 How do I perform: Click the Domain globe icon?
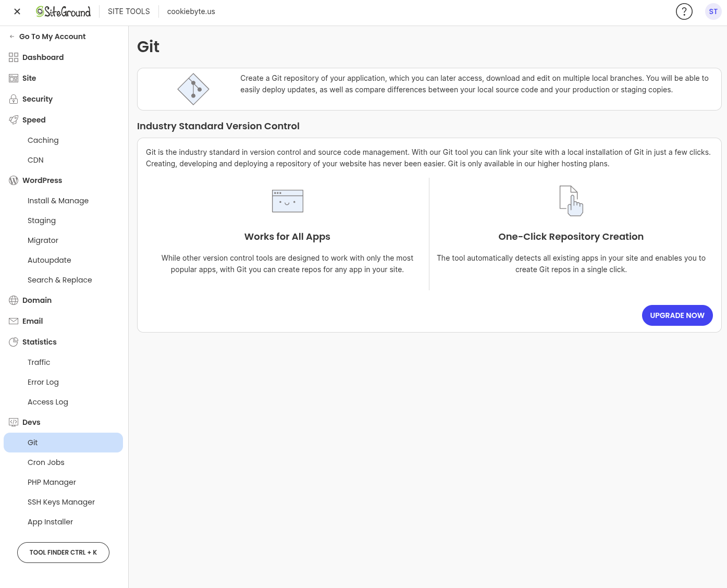14,300
